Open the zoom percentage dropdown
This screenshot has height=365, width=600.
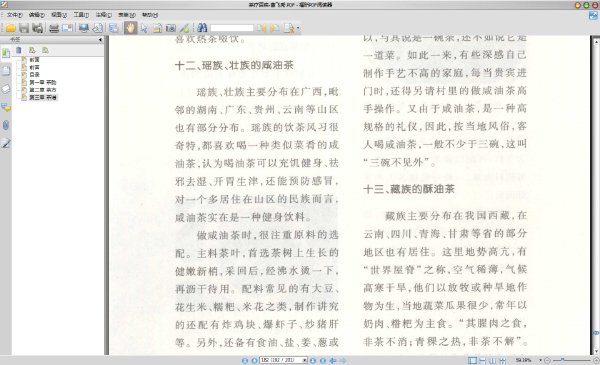point(540,360)
